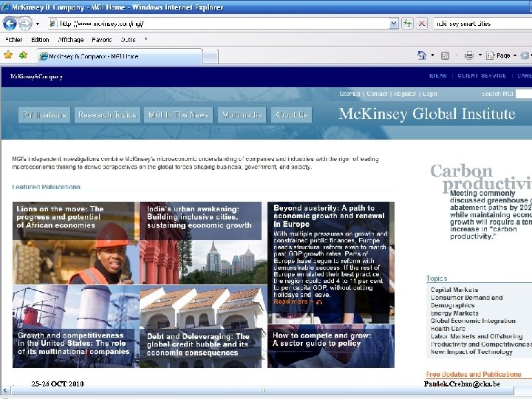Open Productivity and Competitiveness topic
Screen dimensions: 532x399
click(481, 344)
